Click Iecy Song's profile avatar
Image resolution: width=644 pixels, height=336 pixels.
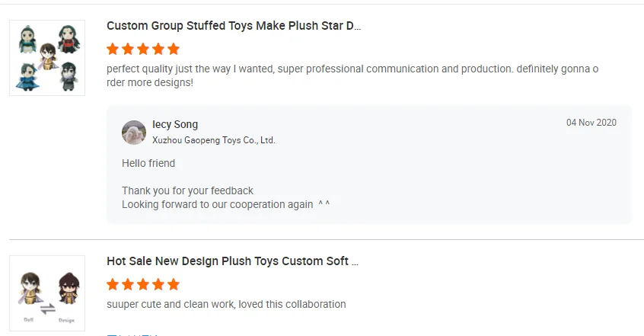(x=134, y=132)
